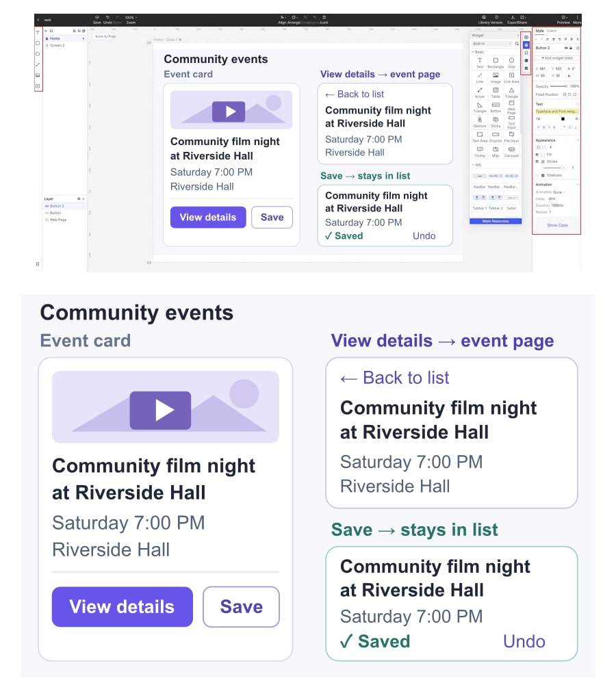Toggle the aspect ratio lock beside the H field

569,76
